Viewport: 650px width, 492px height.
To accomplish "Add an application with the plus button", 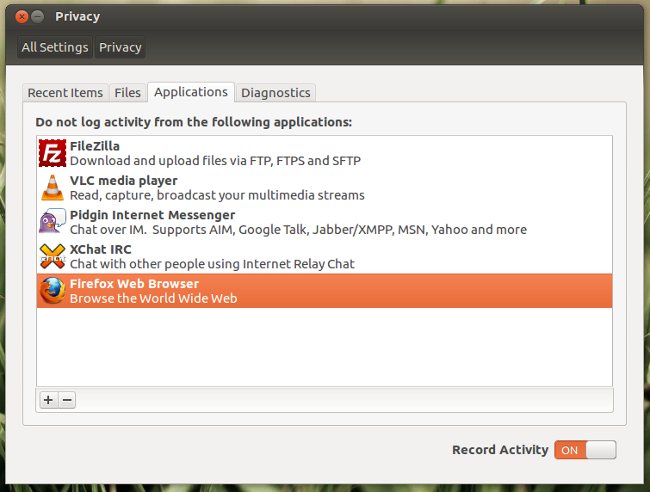I will (48, 399).
